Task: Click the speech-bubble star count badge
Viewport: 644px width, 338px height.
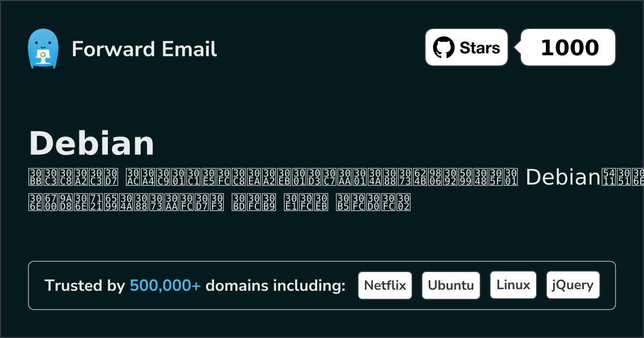Action: (x=567, y=47)
